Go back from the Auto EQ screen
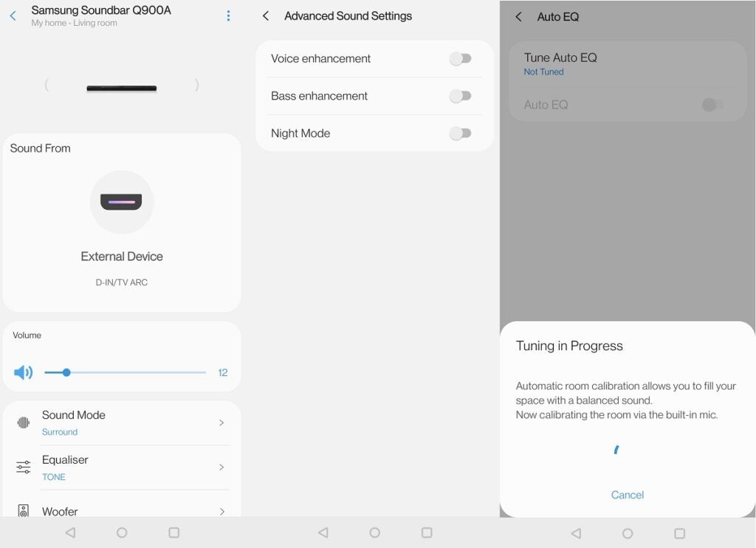This screenshot has width=756, height=548. [x=518, y=16]
